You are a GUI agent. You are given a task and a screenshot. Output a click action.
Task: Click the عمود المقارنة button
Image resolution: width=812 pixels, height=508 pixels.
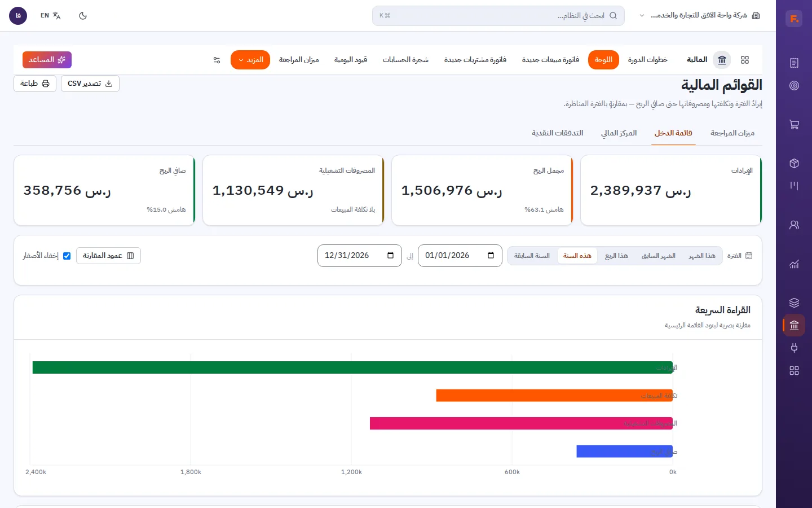point(108,256)
